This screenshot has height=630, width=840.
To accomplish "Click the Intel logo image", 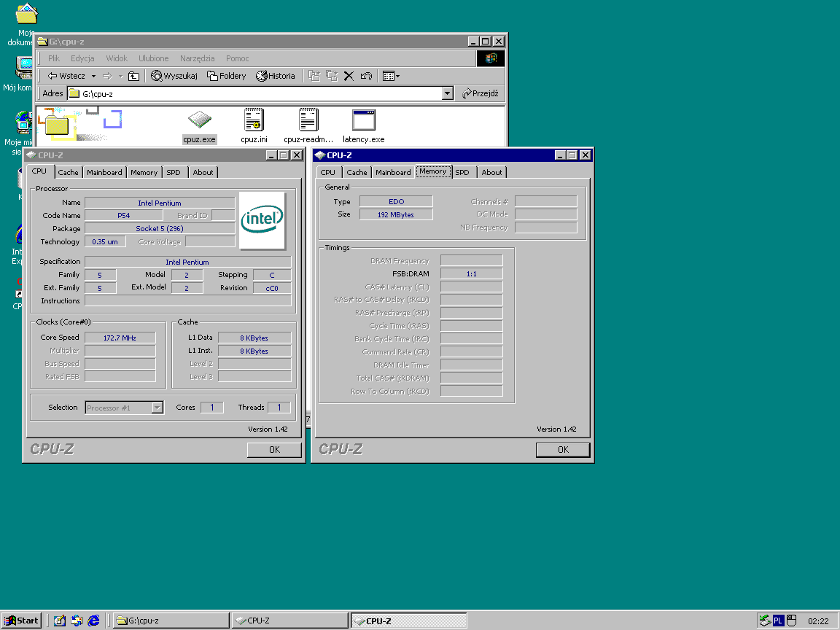I will point(262,220).
